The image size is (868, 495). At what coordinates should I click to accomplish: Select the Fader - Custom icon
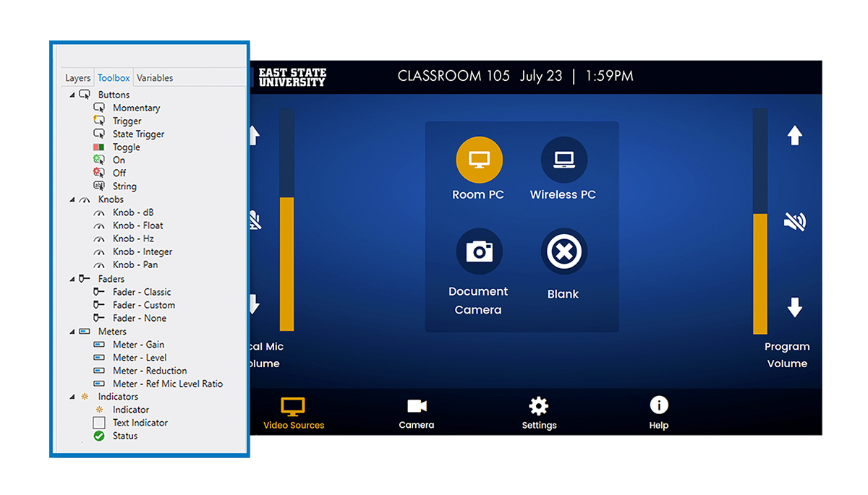click(x=99, y=305)
